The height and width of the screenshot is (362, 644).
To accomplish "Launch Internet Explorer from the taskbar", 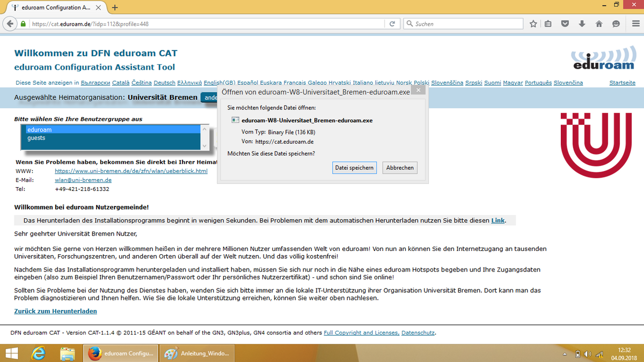I will [x=39, y=353].
